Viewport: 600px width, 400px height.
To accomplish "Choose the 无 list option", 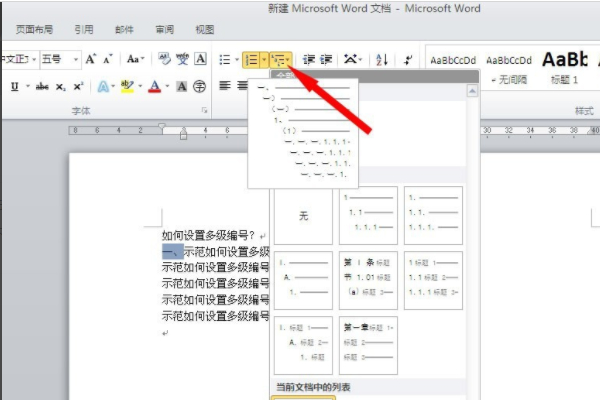I will pyautogui.click(x=301, y=215).
